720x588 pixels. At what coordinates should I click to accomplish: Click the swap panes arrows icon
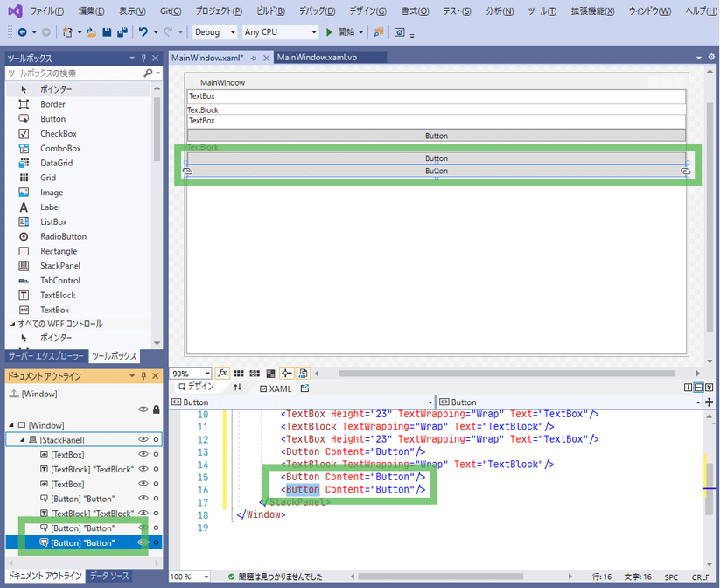[x=237, y=387]
